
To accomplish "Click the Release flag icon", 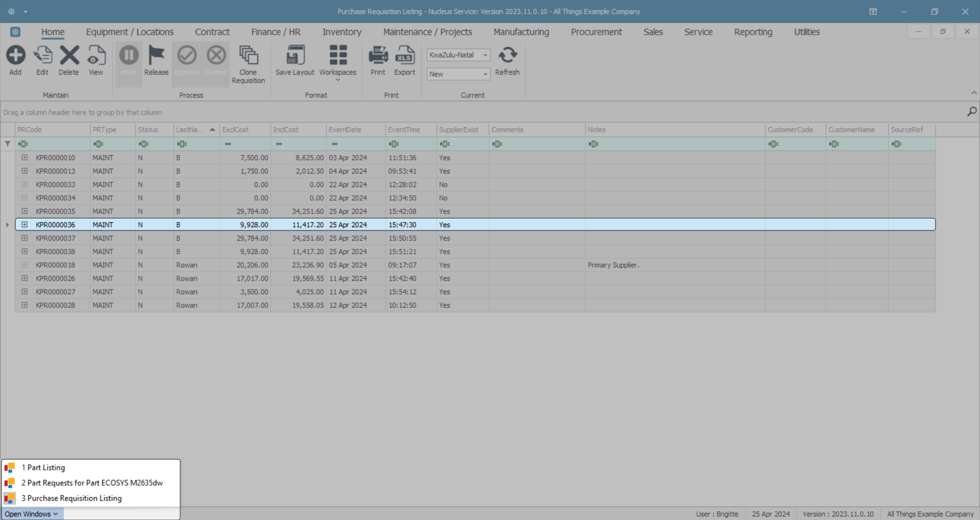I will tap(156, 55).
